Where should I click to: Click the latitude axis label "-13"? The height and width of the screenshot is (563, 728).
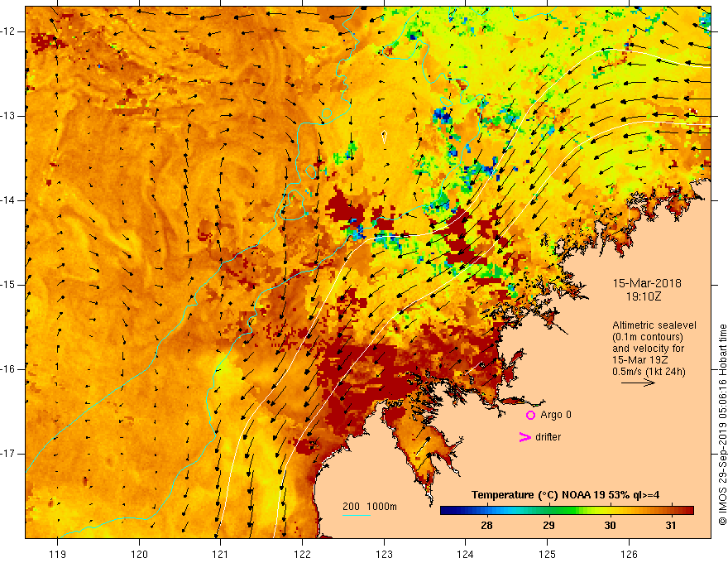coord(8,116)
